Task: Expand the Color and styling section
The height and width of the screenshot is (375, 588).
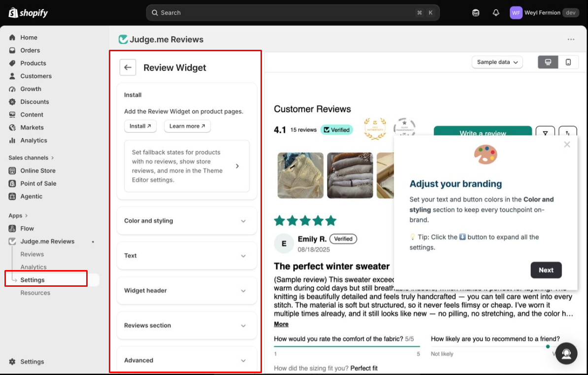Action: pyautogui.click(x=187, y=221)
